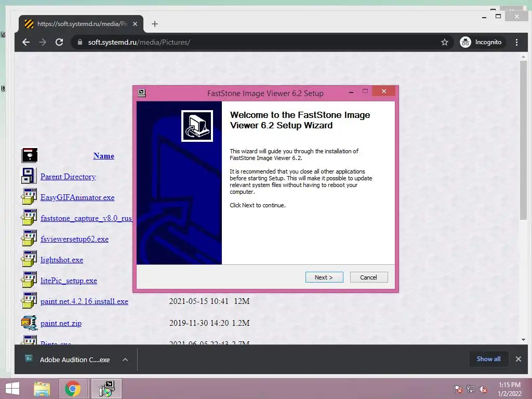Click Action Center flag tray icon
Viewport: 532px width, 399px height.
(458, 389)
